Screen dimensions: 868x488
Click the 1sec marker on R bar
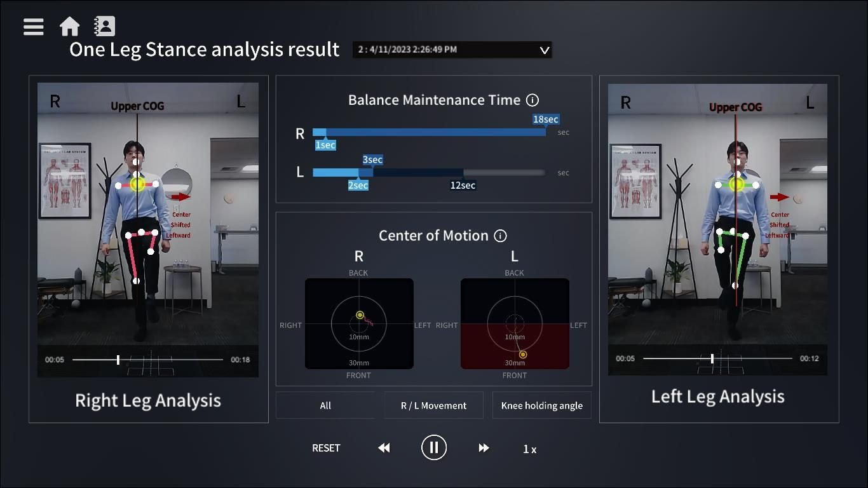pyautogui.click(x=325, y=146)
